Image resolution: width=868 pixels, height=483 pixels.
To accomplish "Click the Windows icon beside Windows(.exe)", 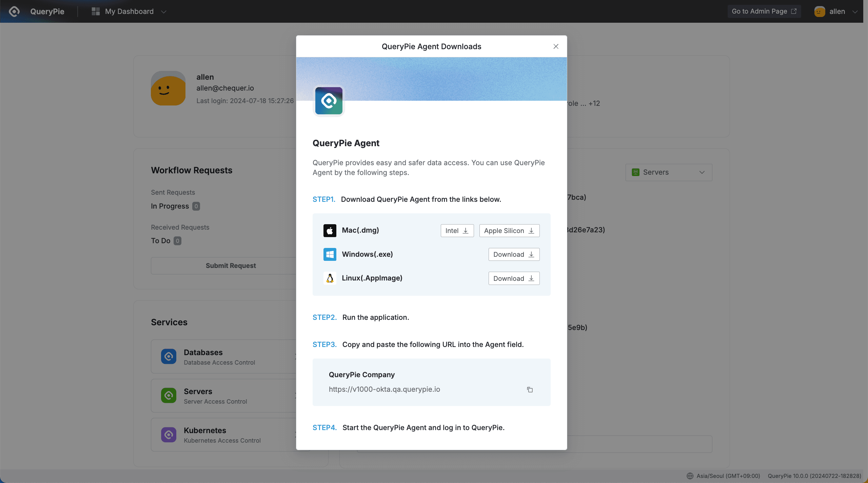I will (330, 254).
